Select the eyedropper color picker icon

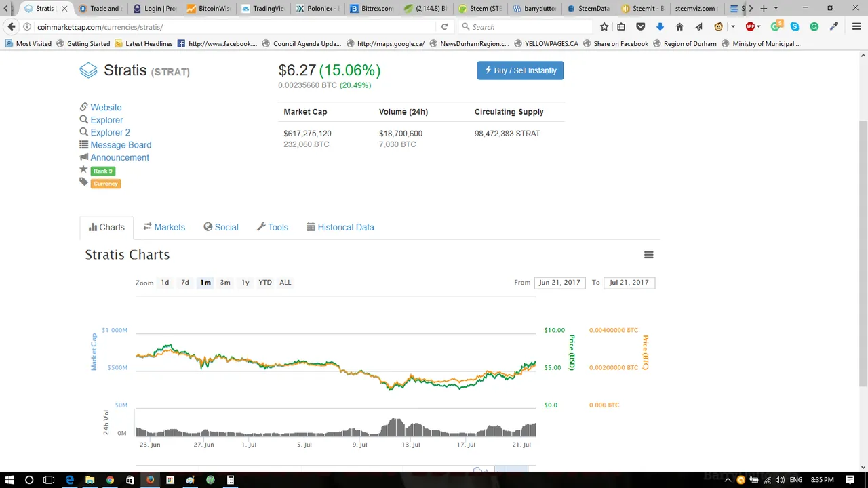tap(834, 27)
